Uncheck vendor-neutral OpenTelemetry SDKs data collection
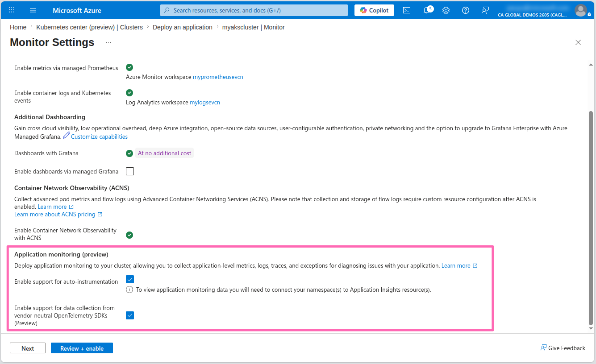This screenshot has width=596, height=364. pyautogui.click(x=130, y=315)
